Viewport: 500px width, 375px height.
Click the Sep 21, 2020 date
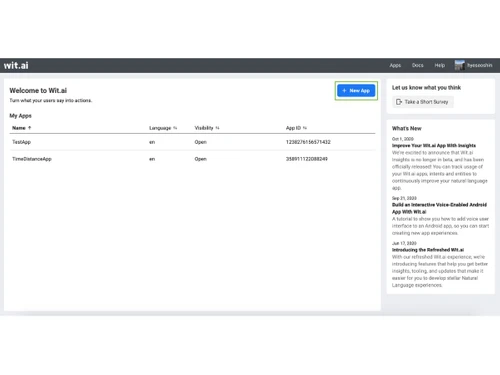pos(404,198)
